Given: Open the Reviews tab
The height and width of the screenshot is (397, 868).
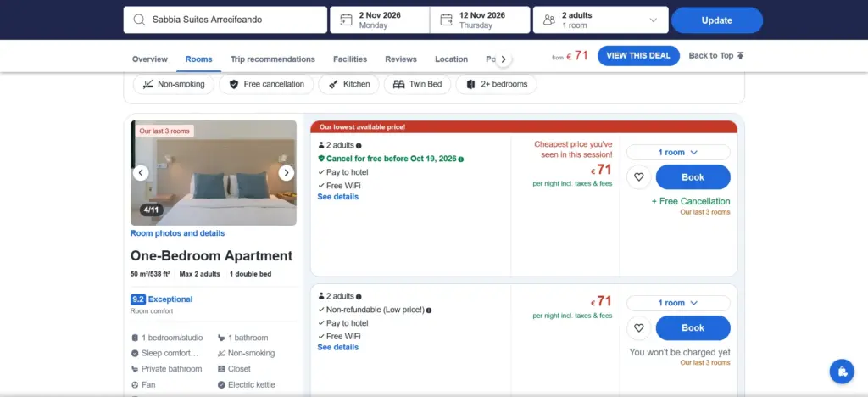Looking at the screenshot, I should [401, 59].
